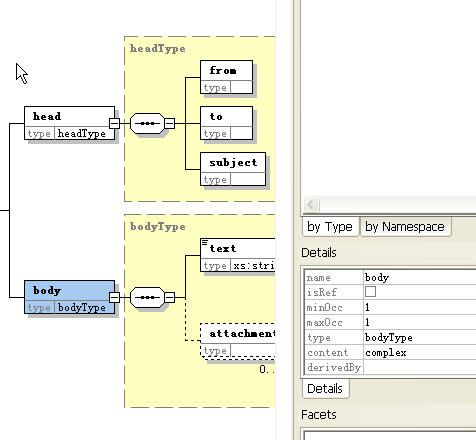
Task: Collapse the head element's minus expander
Action: (114, 123)
